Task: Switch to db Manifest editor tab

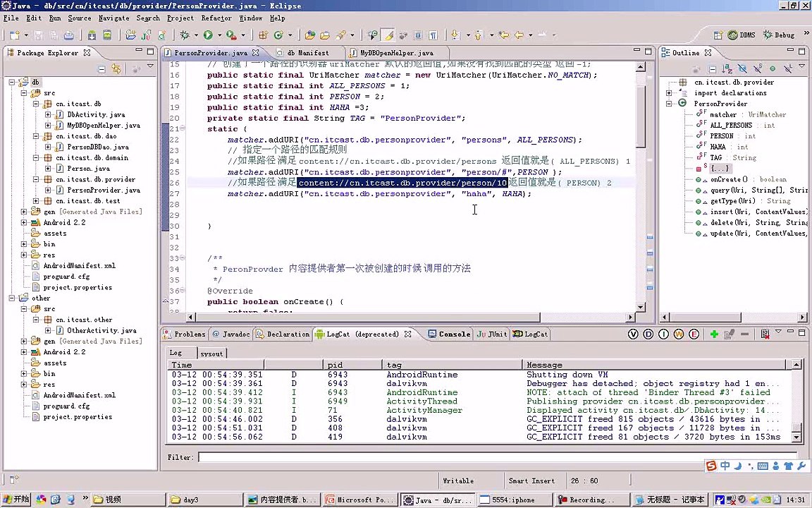Action: click(307, 53)
